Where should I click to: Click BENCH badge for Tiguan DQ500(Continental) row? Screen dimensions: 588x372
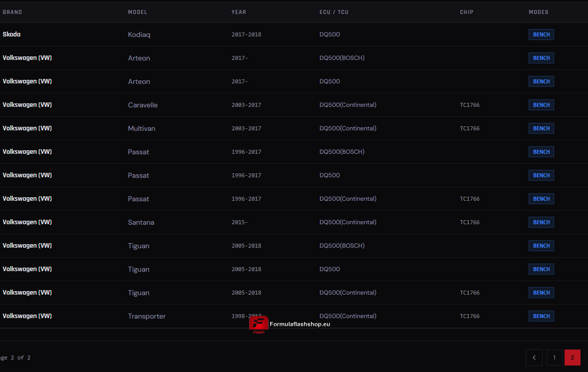tap(541, 293)
